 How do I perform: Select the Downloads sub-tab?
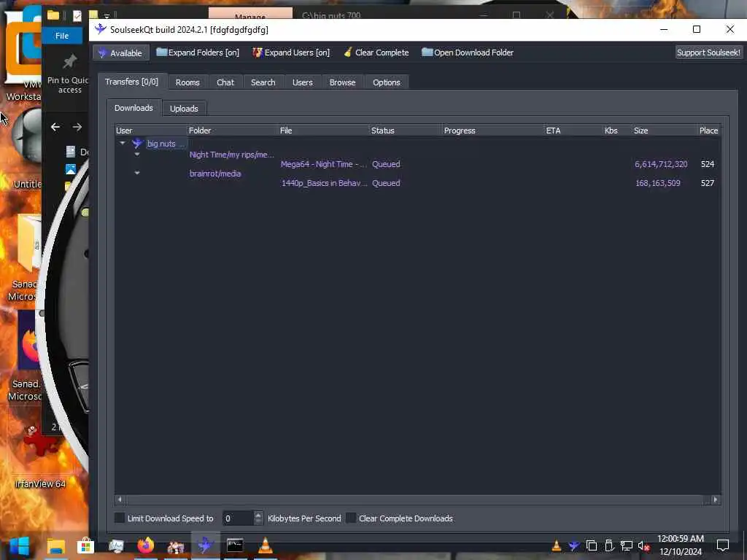point(134,108)
